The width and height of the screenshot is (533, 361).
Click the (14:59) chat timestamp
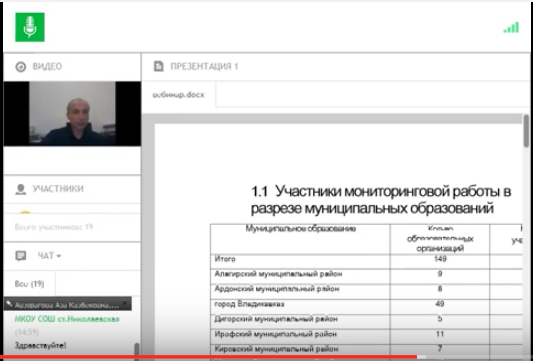point(27,332)
